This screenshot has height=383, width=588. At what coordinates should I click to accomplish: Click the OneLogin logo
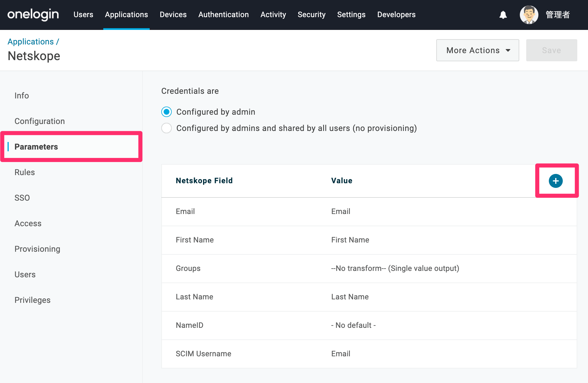pyautogui.click(x=33, y=15)
